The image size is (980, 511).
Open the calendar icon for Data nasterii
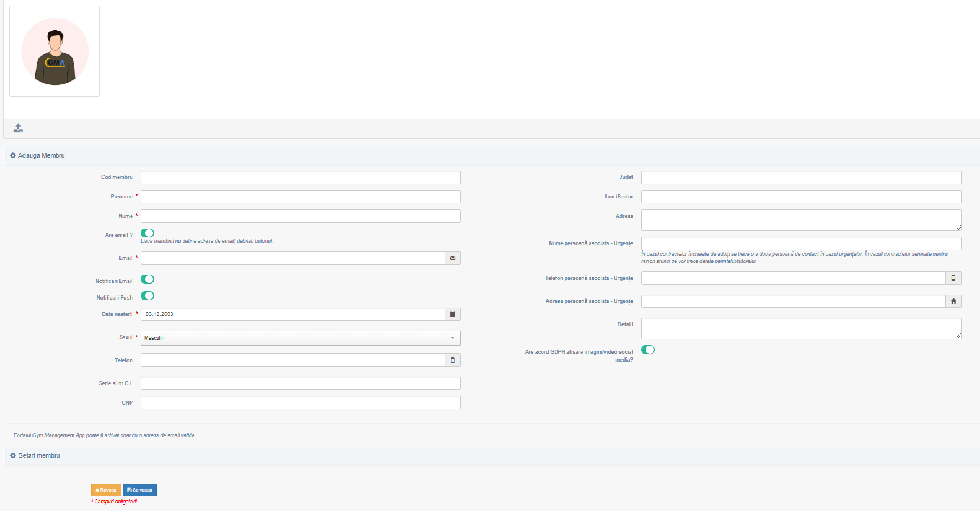tap(452, 314)
